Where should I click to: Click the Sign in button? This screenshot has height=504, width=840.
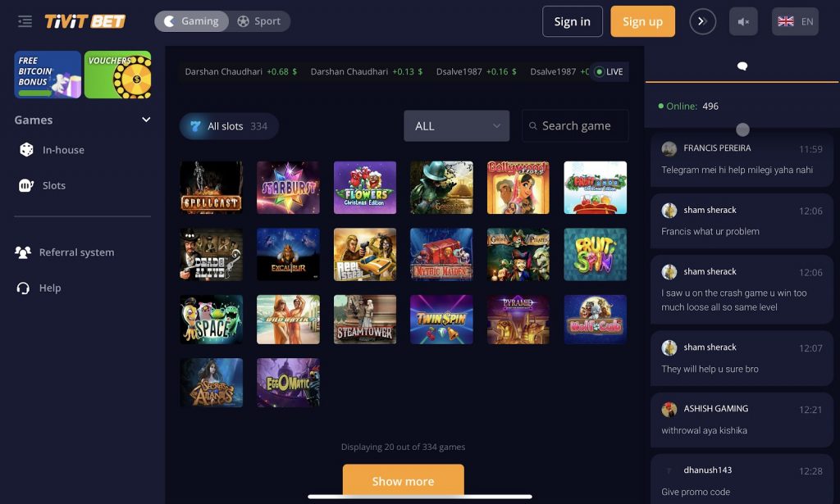click(572, 21)
